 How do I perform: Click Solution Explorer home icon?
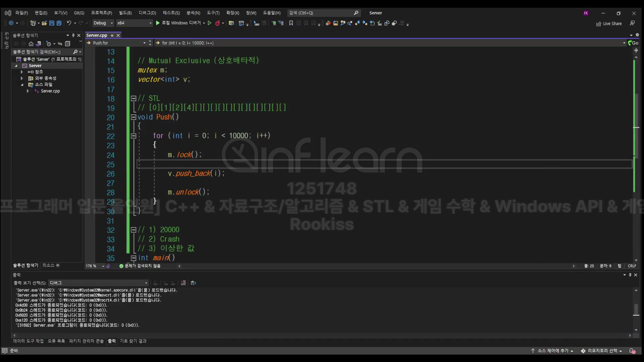click(x=31, y=44)
